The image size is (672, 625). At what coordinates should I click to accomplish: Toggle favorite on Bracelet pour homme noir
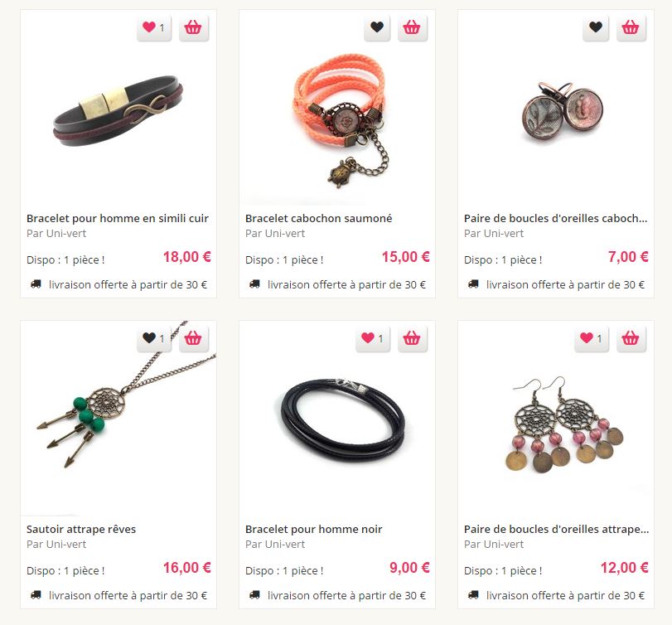[x=373, y=339]
